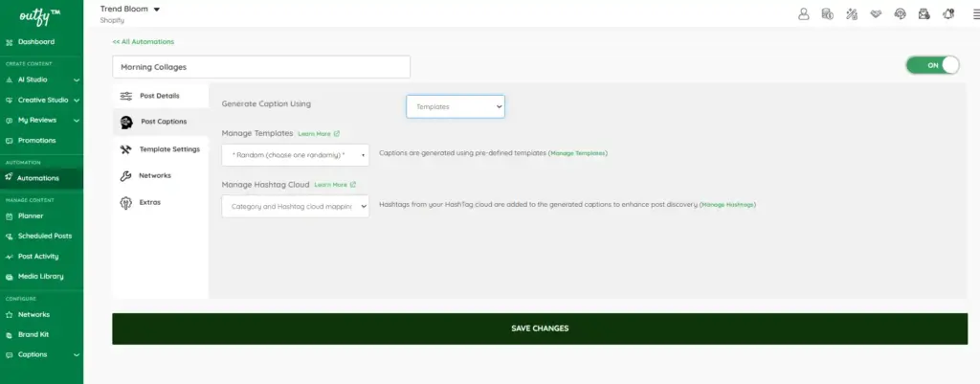Open the envelope messages icon
980x384 pixels.
coord(924,13)
